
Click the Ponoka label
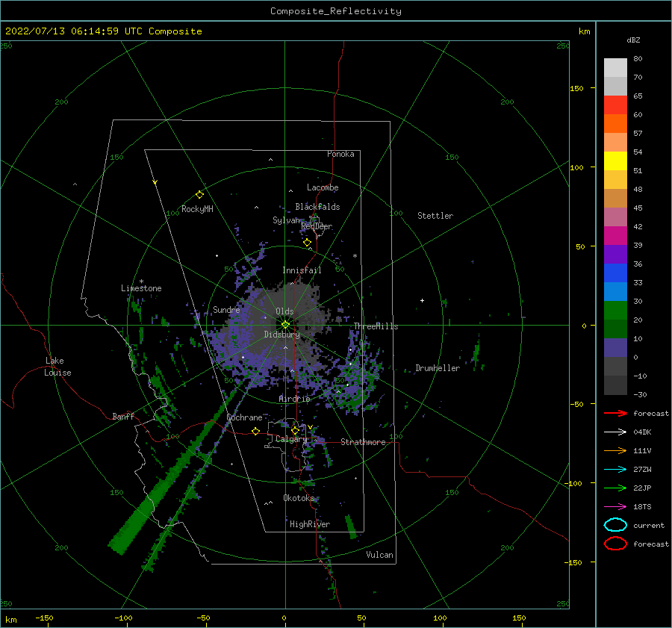click(x=340, y=154)
